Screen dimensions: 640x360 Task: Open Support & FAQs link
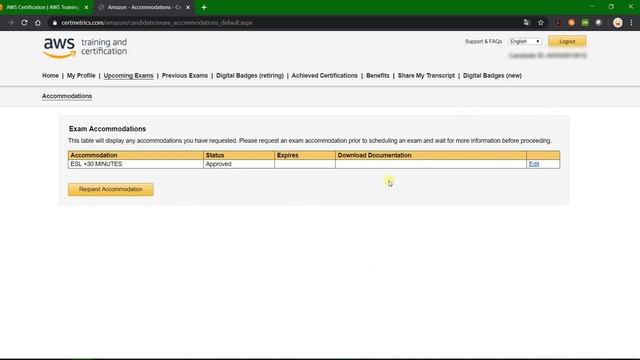pos(483,42)
